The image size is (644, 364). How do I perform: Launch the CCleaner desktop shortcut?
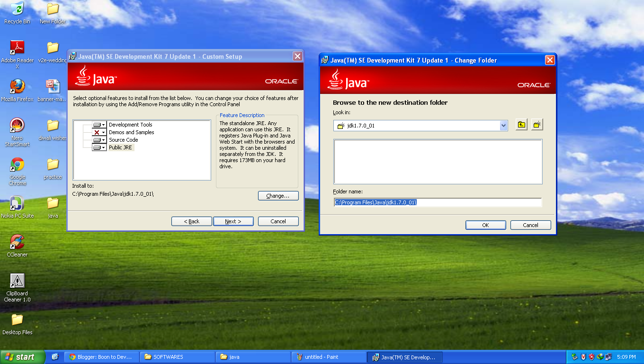coord(17,246)
